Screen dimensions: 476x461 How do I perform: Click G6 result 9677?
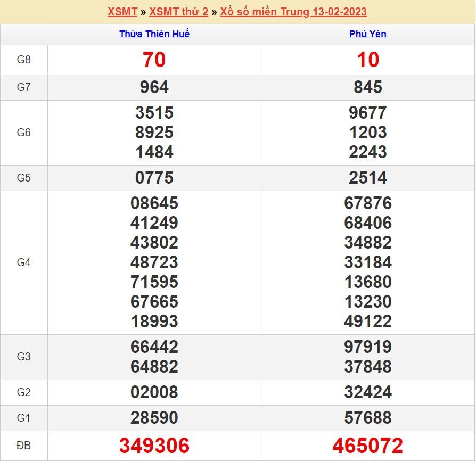tap(367, 113)
